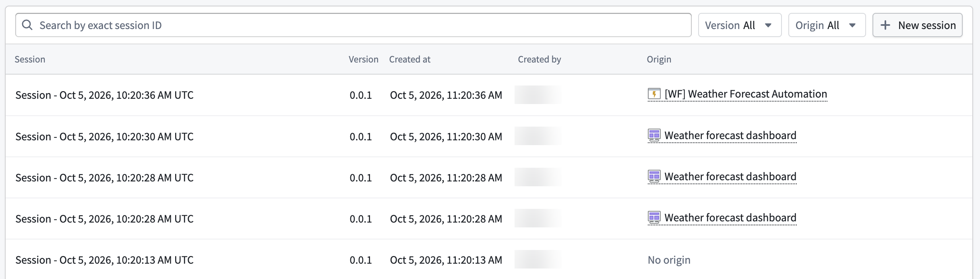Click the Created by column header
The image size is (980, 279).
pos(539,59)
